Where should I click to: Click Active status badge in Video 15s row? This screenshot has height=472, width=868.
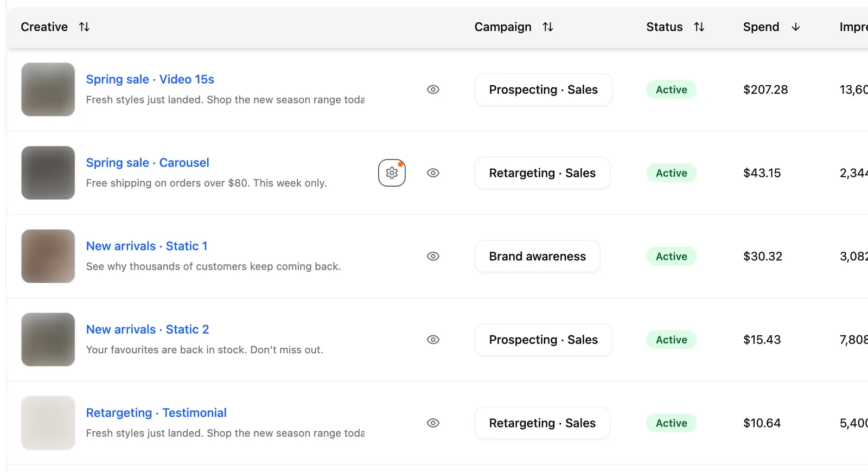click(x=671, y=90)
